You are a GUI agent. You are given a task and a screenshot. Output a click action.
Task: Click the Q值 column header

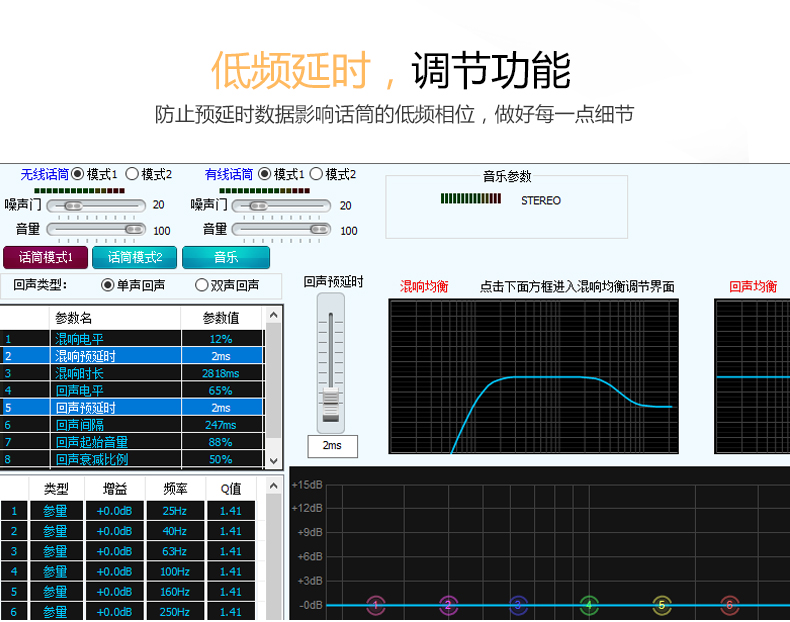231,489
